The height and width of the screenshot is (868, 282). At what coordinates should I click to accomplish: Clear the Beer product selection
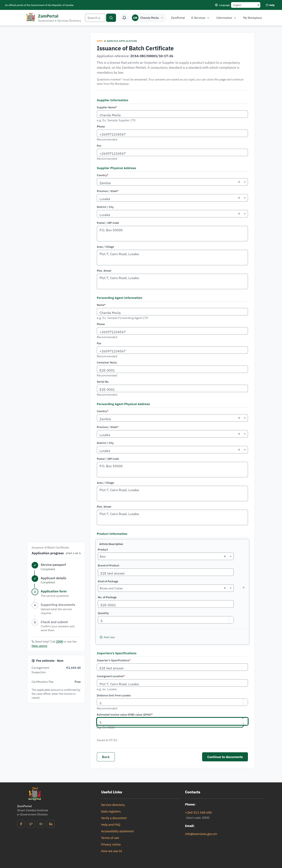[x=225, y=556]
